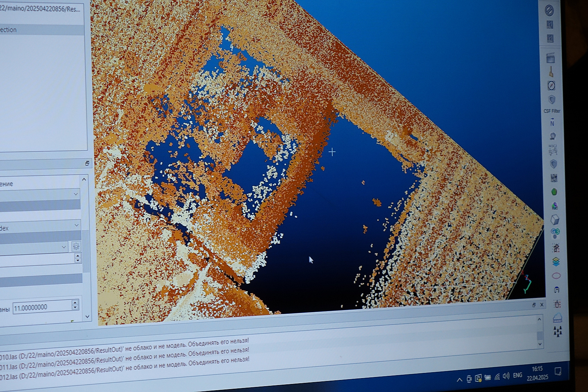Select the broom cleaning tool icon
Viewport: 588px width, 392px height.
(x=551, y=72)
